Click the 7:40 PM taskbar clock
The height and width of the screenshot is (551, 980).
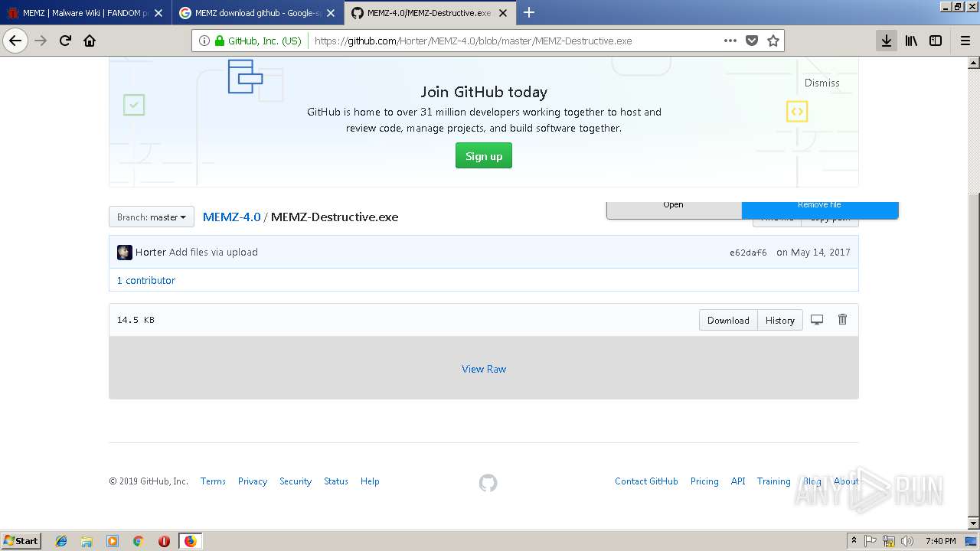[x=940, y=541]
